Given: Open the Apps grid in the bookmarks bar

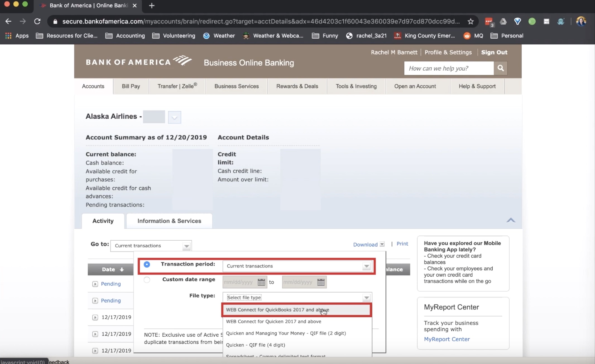Looking at the screenshot, I should [x=8, y=36].
